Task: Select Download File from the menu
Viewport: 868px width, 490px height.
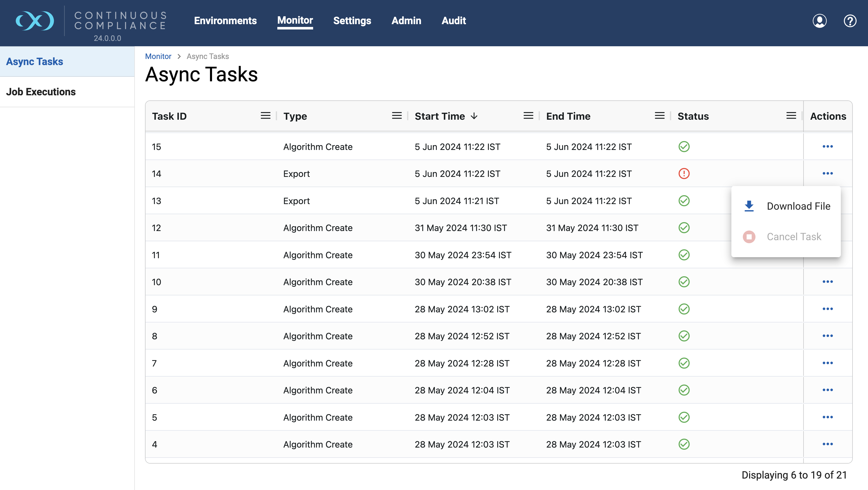Action: coord(799,206)
